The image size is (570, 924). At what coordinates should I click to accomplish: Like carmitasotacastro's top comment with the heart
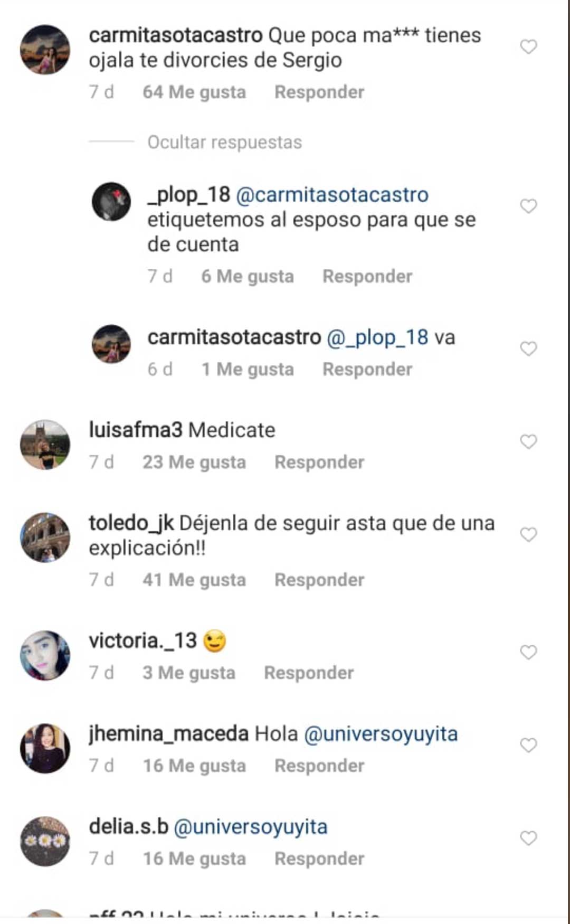point(528,47)
